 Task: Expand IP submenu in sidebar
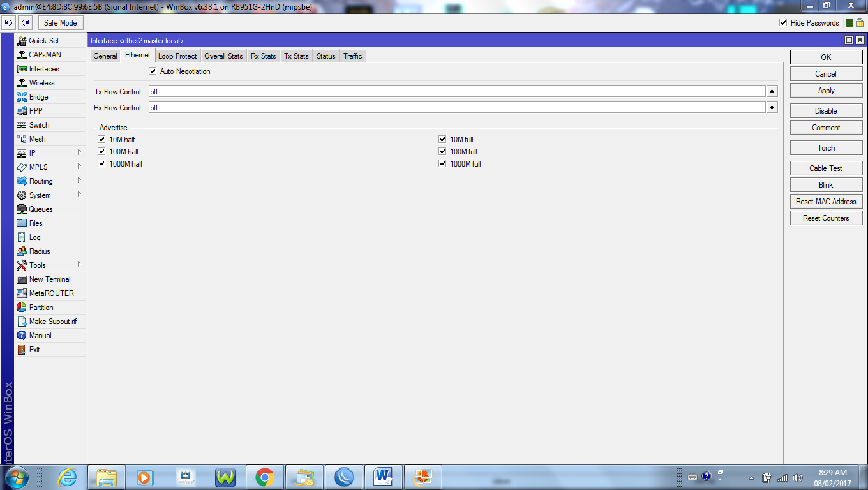79,152
